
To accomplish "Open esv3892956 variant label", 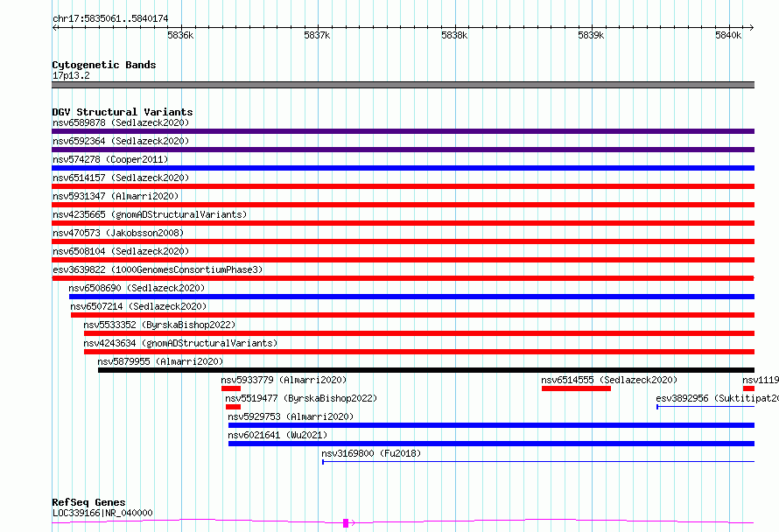I will pyautogui.click(x=717, y=398).
